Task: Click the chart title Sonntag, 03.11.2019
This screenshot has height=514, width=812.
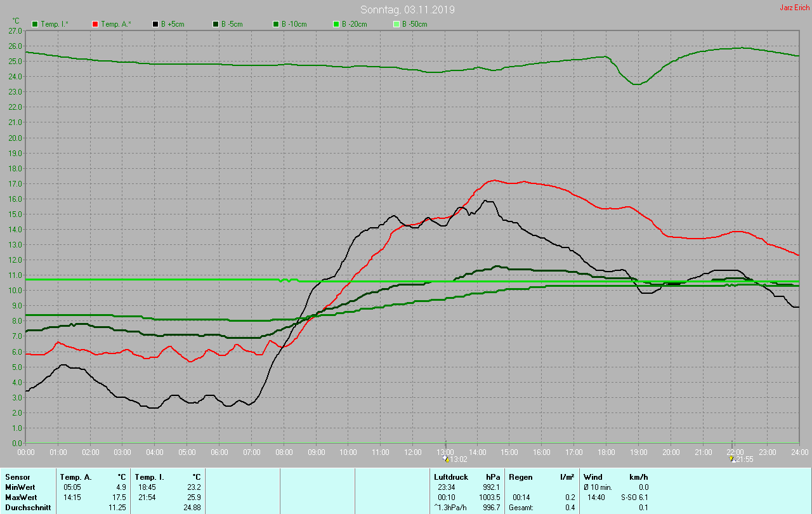Action: (x=407, y=10)
